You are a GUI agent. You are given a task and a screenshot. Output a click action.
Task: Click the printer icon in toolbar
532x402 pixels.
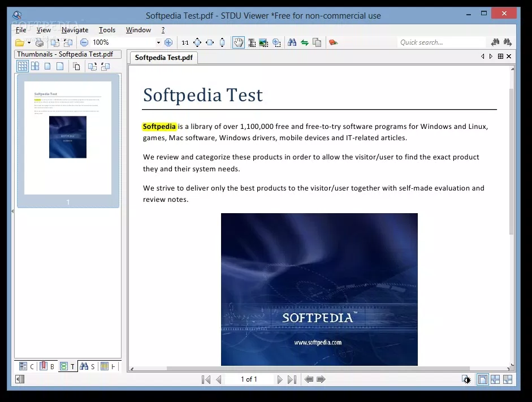point(39,42)
